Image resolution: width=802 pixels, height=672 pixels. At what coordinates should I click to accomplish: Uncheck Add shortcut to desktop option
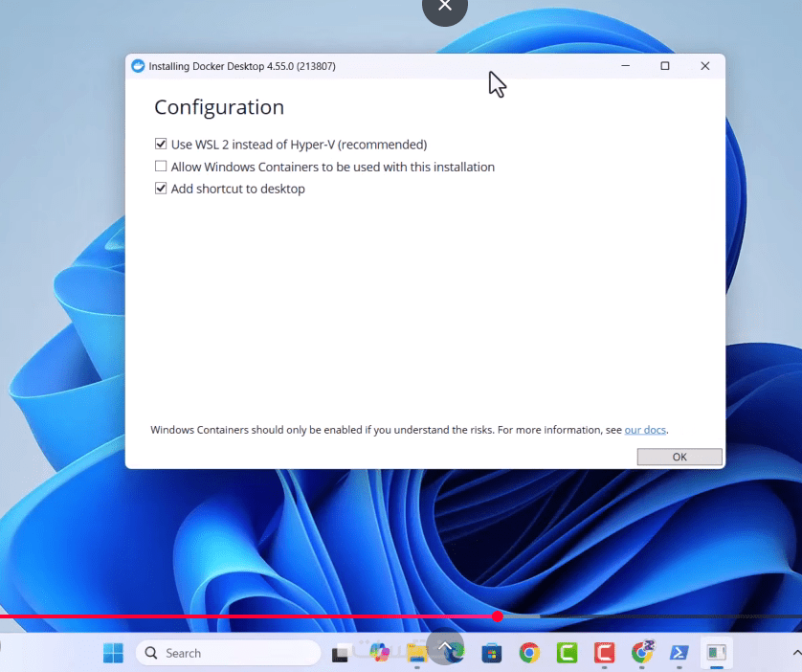tap(161, 189)
